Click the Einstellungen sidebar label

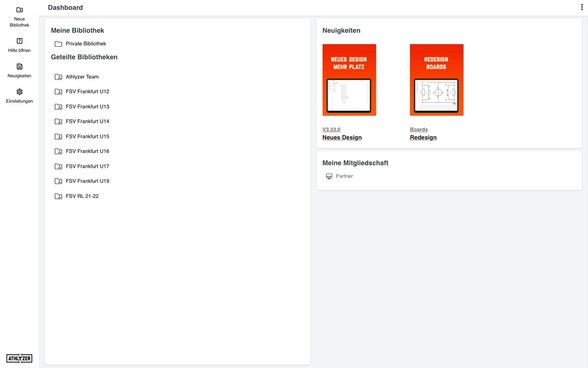tap(19, 101)
